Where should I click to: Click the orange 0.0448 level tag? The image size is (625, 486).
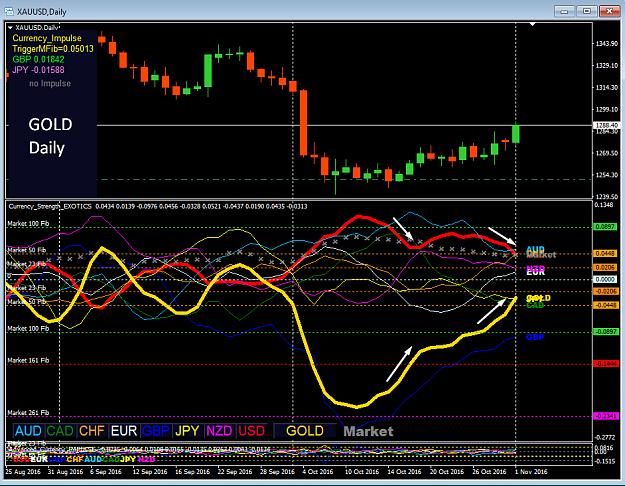click(605, 254)
